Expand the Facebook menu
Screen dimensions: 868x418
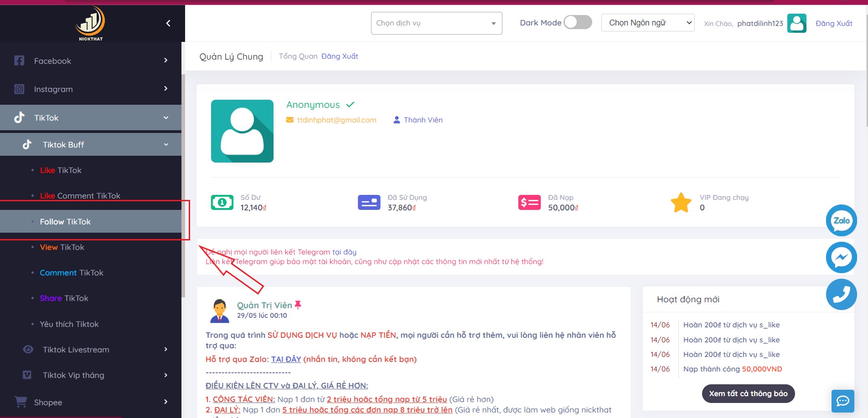pyautogui.click(x=166, y=60)
